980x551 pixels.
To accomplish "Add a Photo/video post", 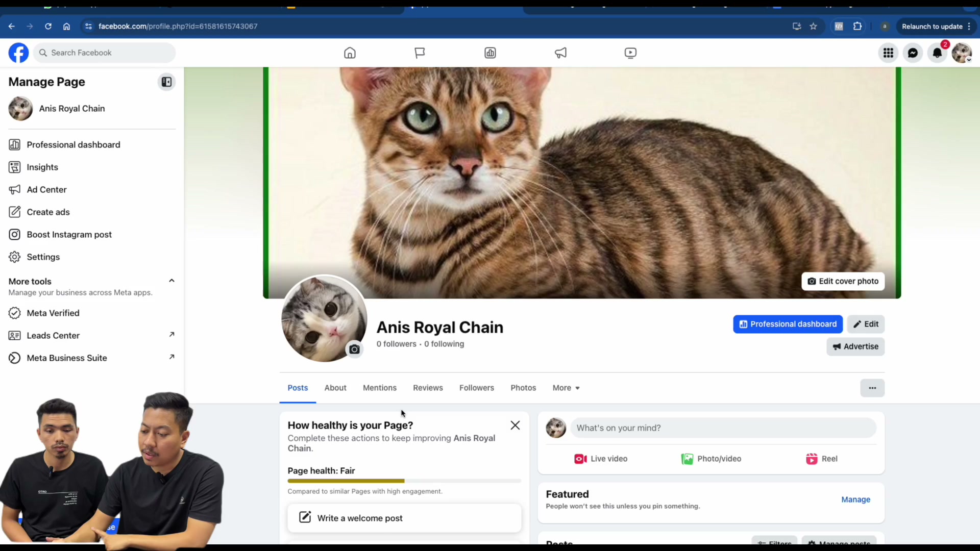I will tap(711, 459).
